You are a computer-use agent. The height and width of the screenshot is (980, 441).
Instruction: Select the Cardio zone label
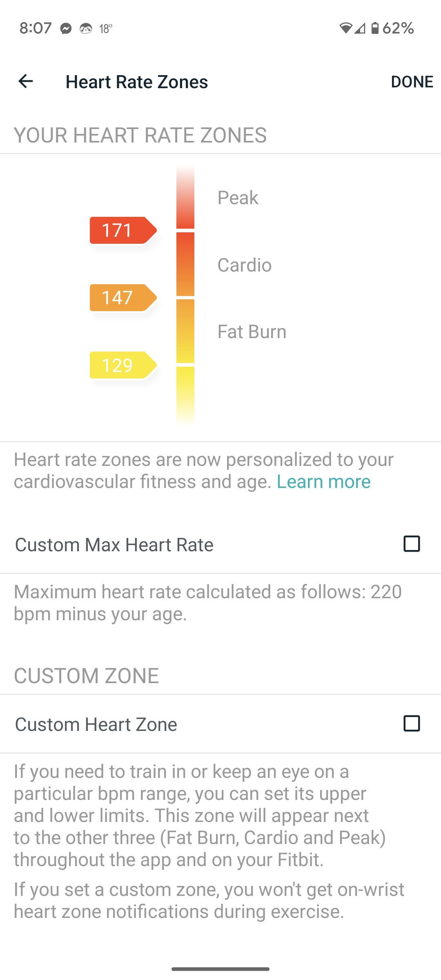coord(244,265)
